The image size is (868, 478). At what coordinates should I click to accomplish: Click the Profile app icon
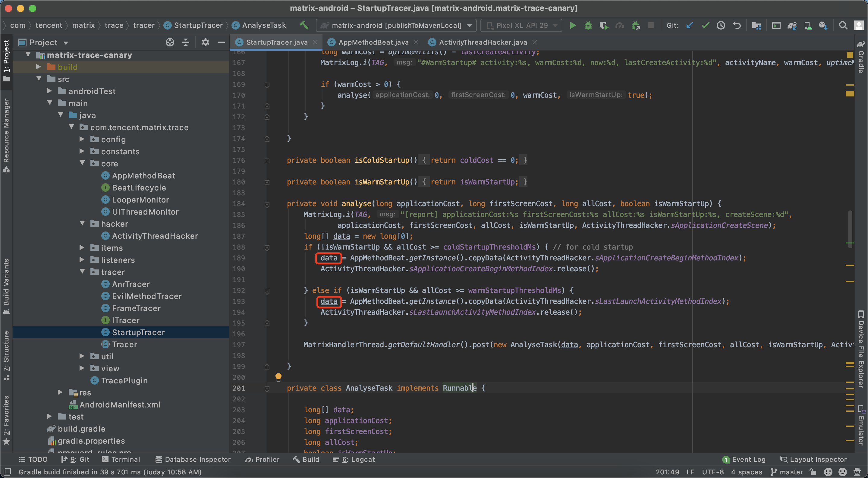tap(619, 25)
